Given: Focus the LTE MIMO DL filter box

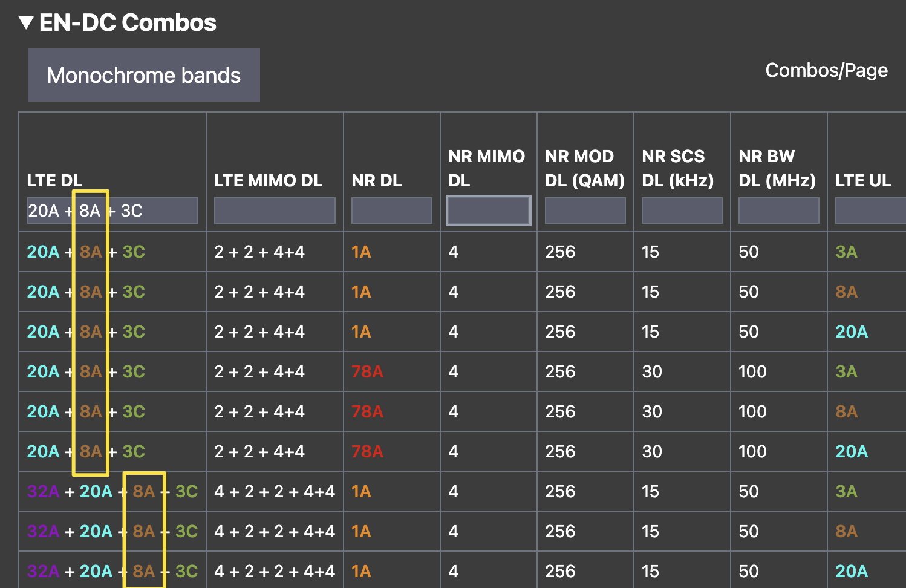Looking at the screenshot, I should pos(275,211).
